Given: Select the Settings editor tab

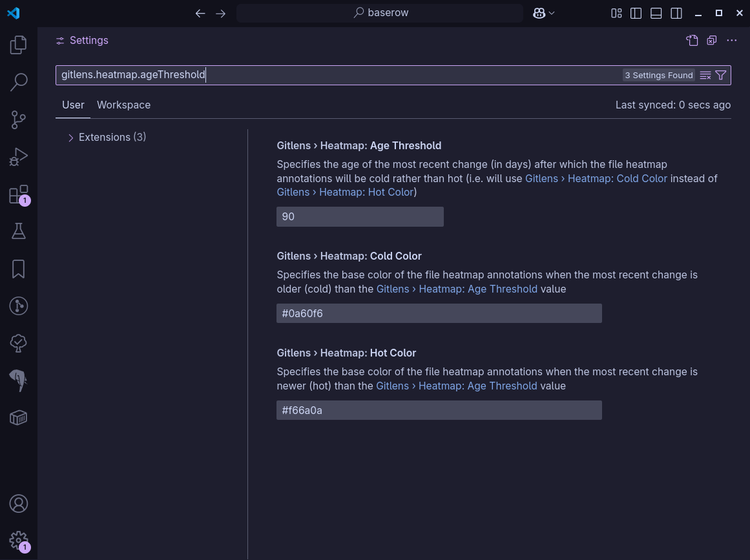Looking at the screenshot, I should click(82, 41).
